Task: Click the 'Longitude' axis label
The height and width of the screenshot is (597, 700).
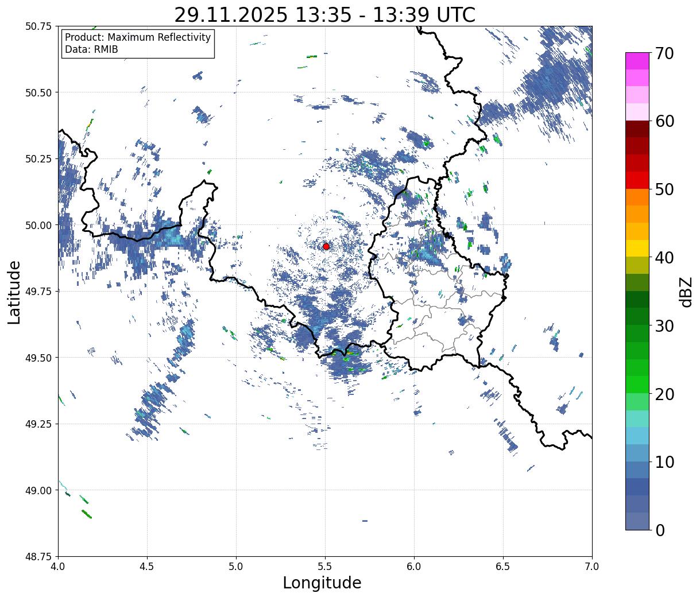Action: tap(322, 583)
